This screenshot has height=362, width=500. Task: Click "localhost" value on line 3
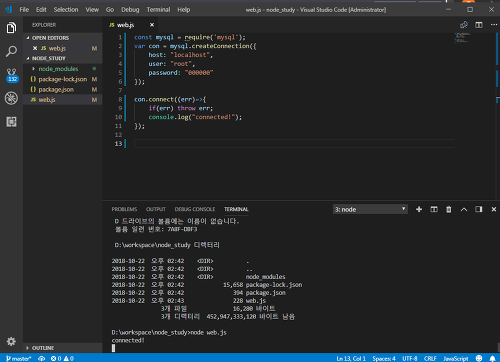[x=190, y=55]
